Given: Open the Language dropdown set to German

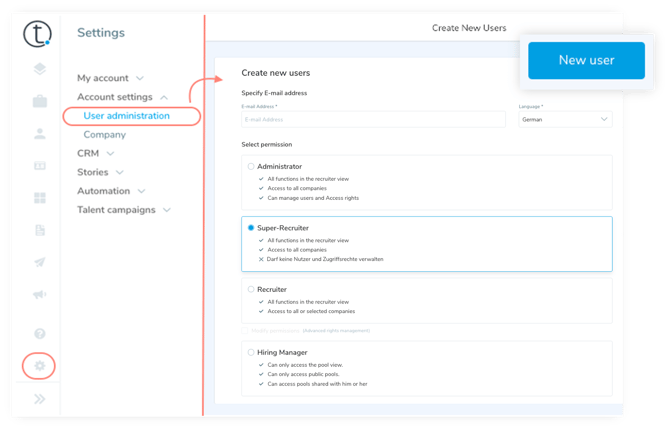Looking at the screenshot, I should point(565,119).
